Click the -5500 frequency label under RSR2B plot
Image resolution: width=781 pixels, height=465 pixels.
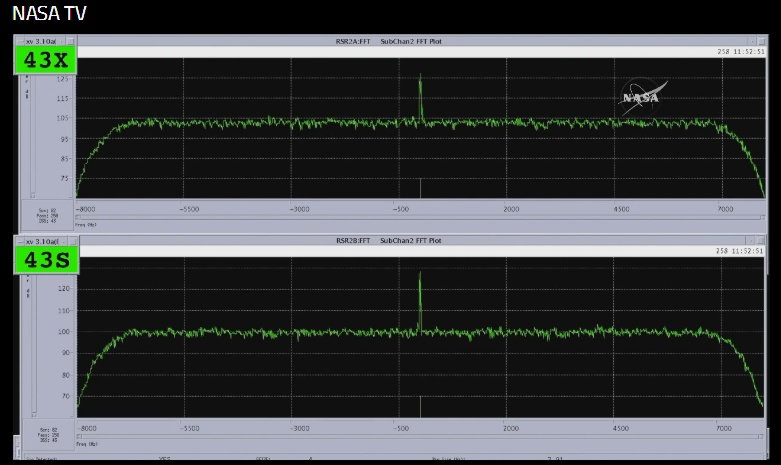tap(190, 428)
